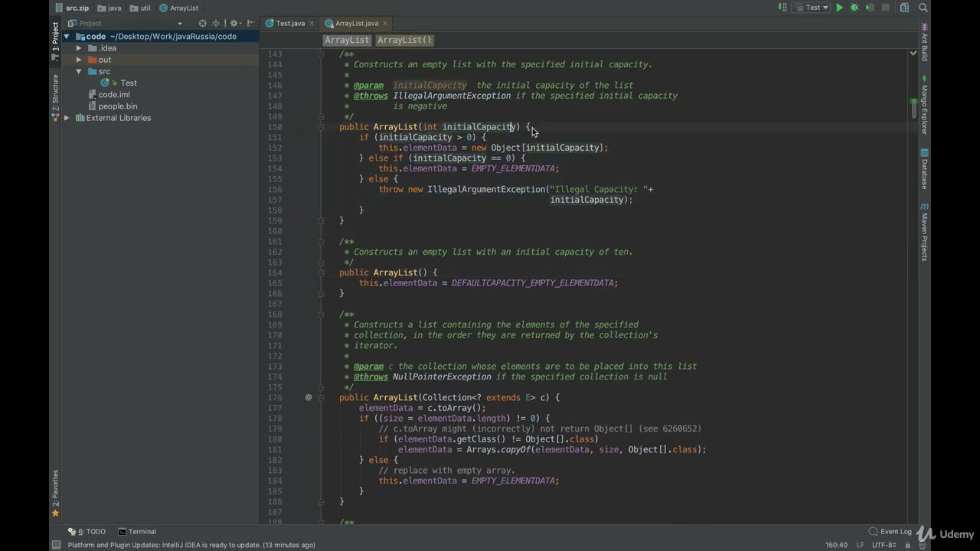
Task: Open people.bin file in project tree
Action: 118,106
